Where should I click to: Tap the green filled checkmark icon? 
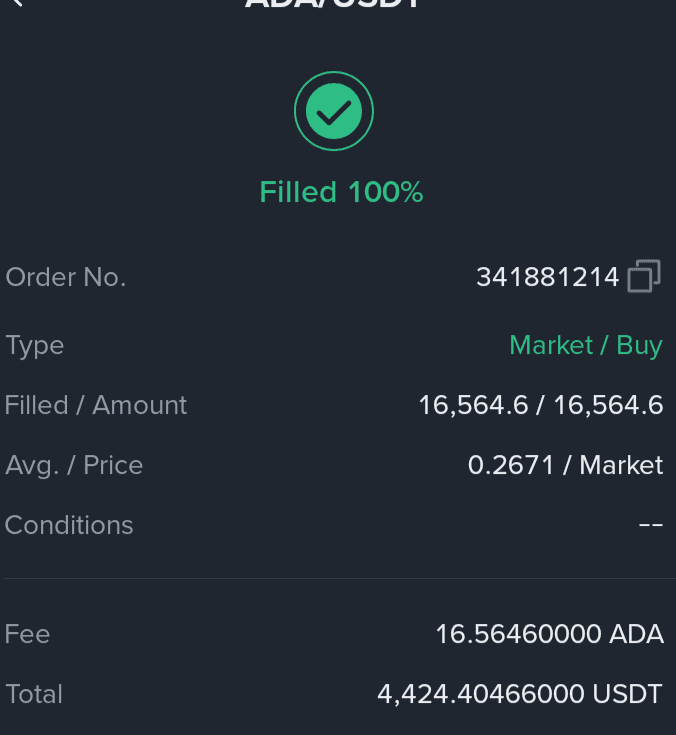[x=334, y=111]
